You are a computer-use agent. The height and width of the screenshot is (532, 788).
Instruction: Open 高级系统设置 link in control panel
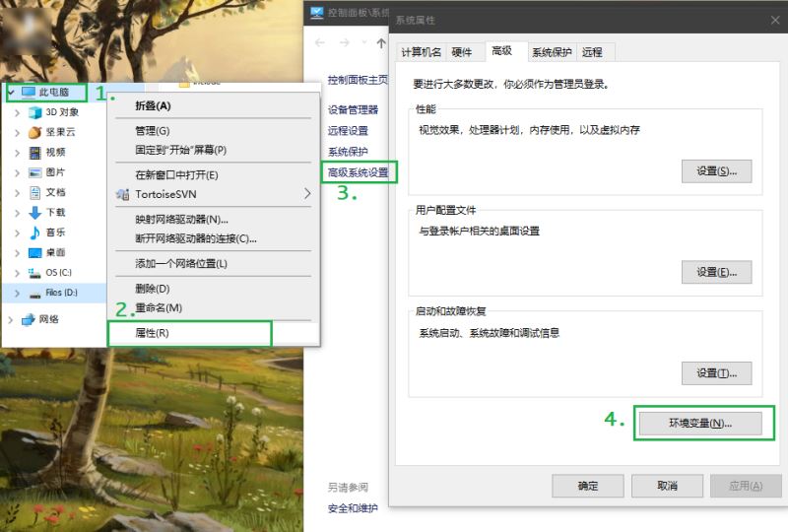point(359,172)
